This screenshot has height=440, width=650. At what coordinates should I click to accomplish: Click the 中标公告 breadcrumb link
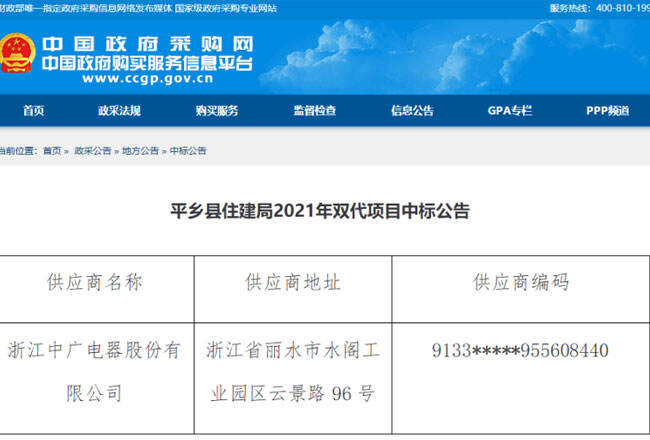pos(188,151)
